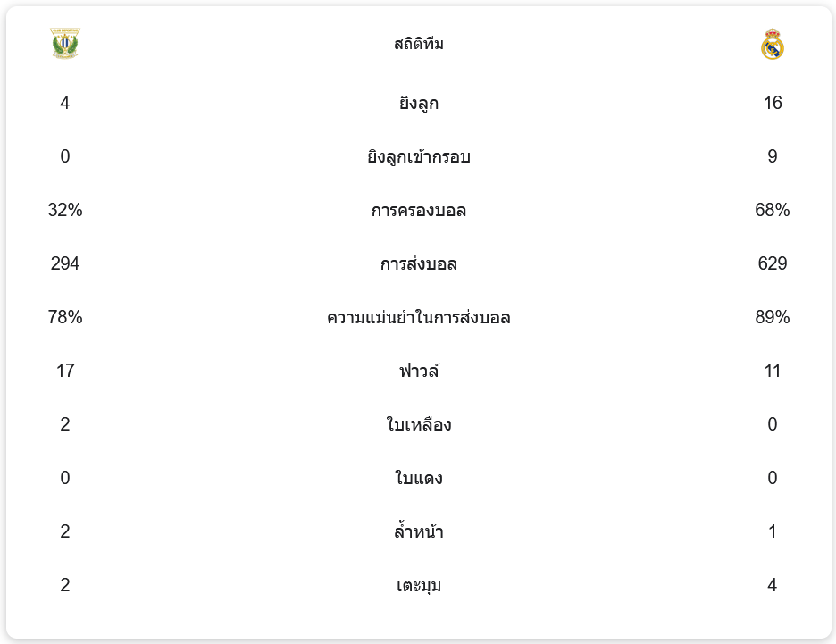Click the ฟาวล์ fouls label
This screenshot has width=836, height=644.
418,372
